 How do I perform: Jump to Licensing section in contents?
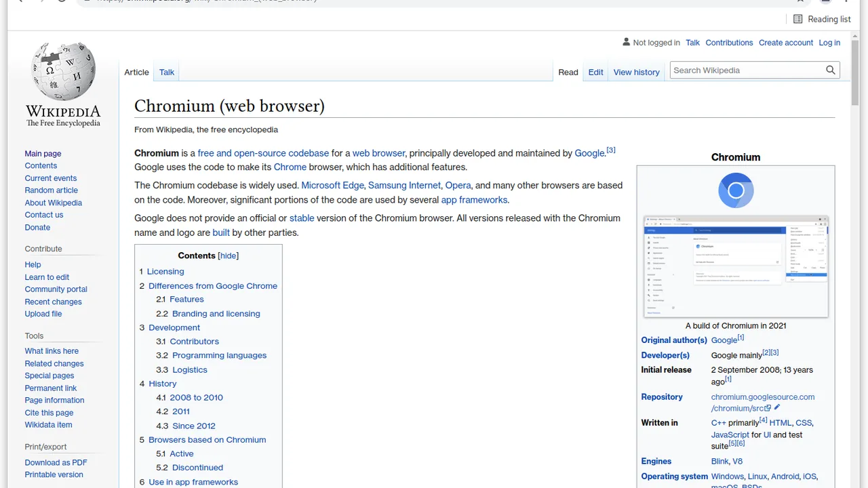165,272
